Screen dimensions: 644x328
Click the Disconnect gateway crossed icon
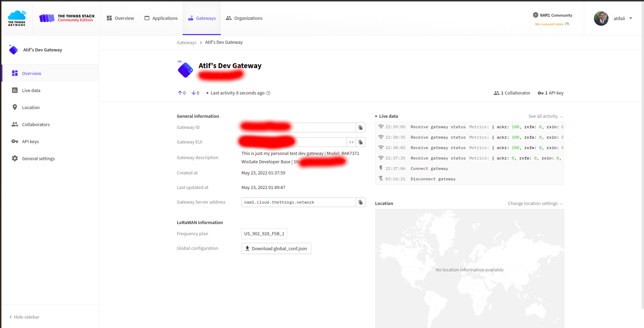coord(381,179)
